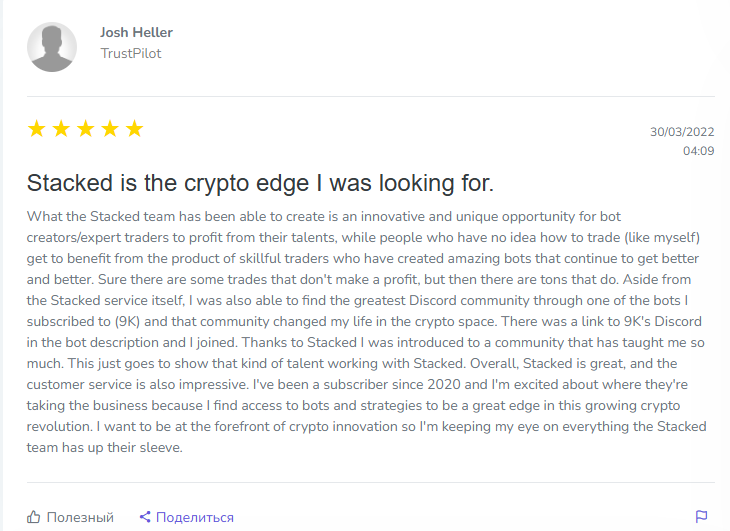Viewport: 730px width, 531px height.
Task: Click the thumbs-up helpful icon
Action: coord(35,517)
